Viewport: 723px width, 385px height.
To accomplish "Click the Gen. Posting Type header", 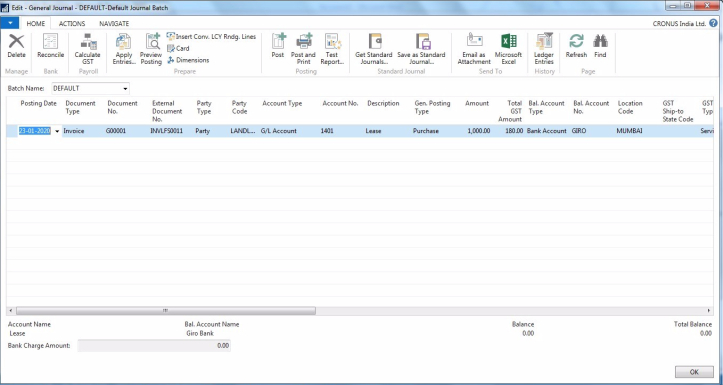I will click(432, 107).
